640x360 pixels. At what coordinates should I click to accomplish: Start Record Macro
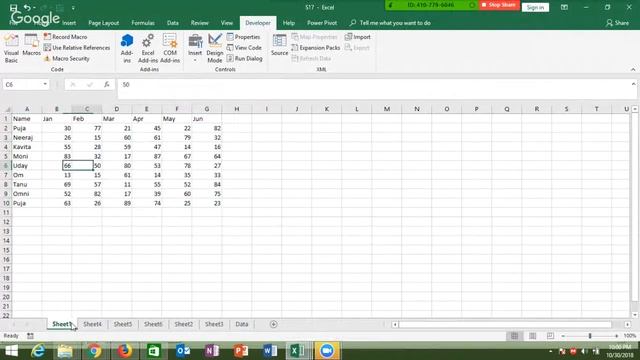65,37
